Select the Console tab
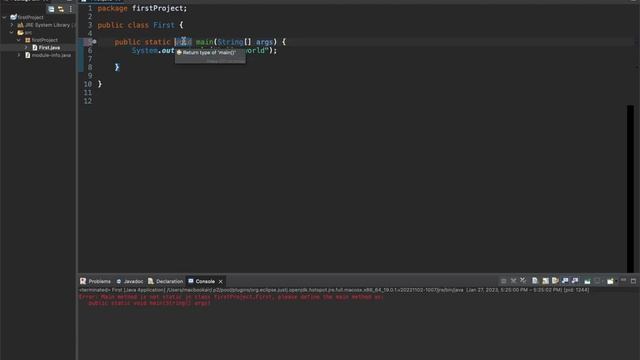 202,281
